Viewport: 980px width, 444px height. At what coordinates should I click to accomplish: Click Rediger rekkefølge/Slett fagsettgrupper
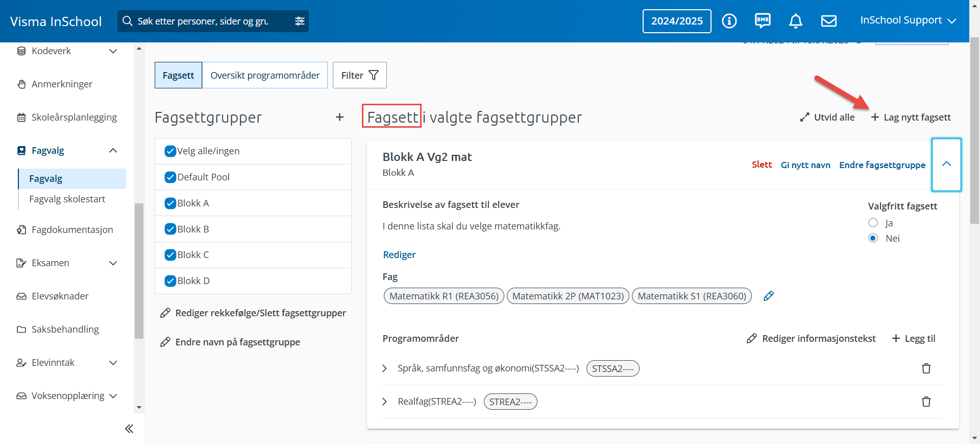click(253, 313)
